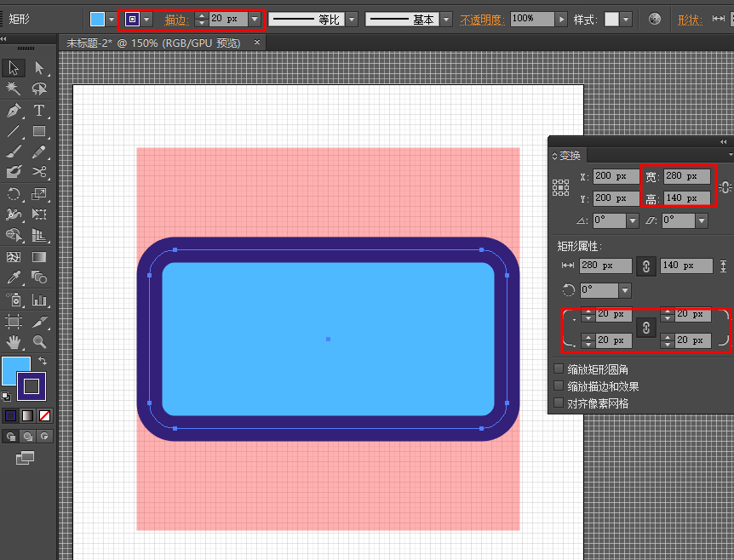The height and width of the screenshot is (560, 734).
Task: Pick the Free Transform tool
Action: pos(39,214)
